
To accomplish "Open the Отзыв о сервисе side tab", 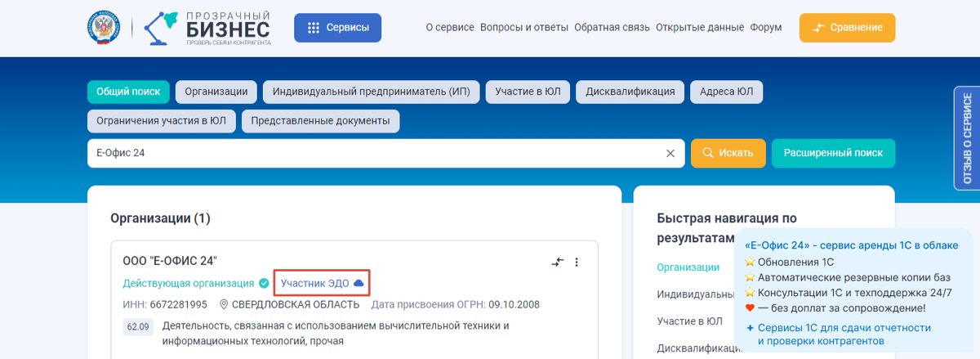I will [967, 137].
